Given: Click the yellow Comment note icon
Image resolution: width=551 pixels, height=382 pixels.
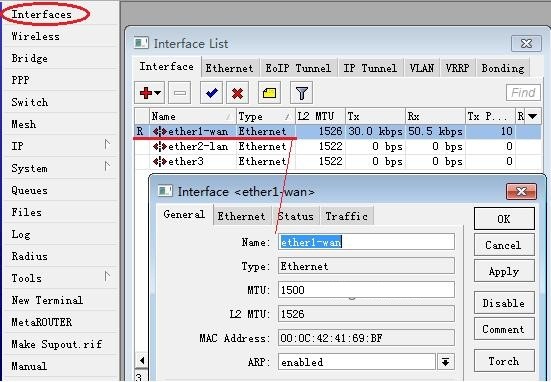Looking at the screenshot, I should (269, 93).
